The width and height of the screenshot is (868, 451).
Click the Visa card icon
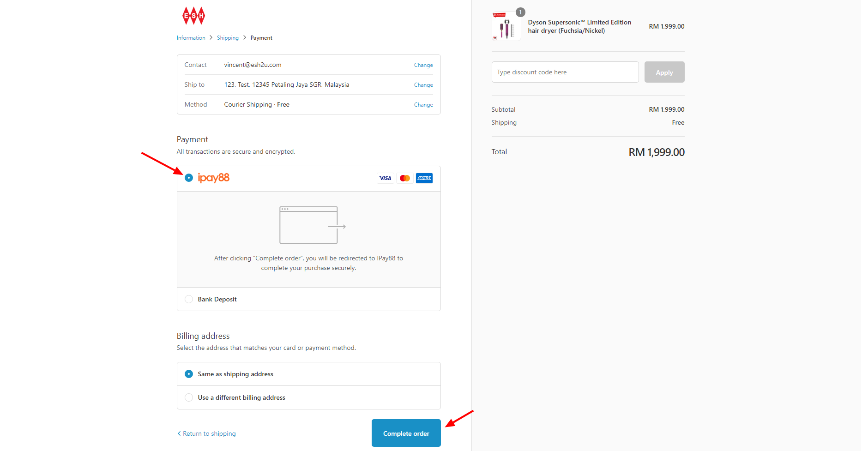385,178
